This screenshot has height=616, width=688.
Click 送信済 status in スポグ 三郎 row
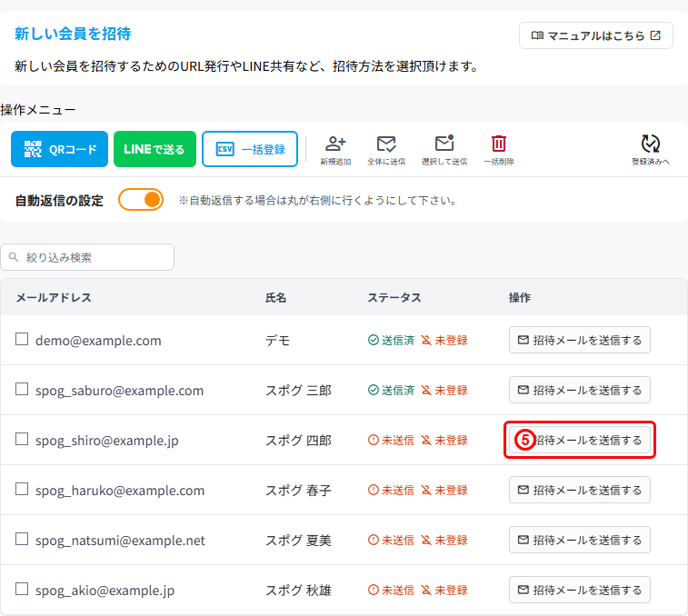click(x=391, y=391)
